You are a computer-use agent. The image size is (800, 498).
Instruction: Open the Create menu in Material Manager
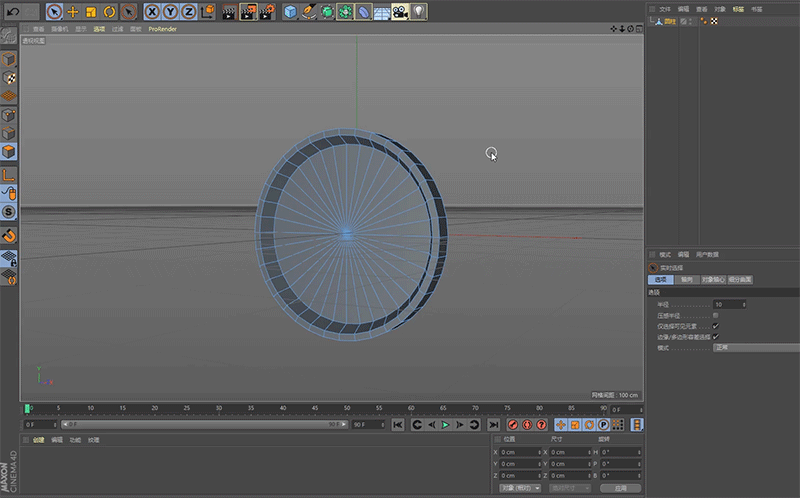[x=39, y=440]
